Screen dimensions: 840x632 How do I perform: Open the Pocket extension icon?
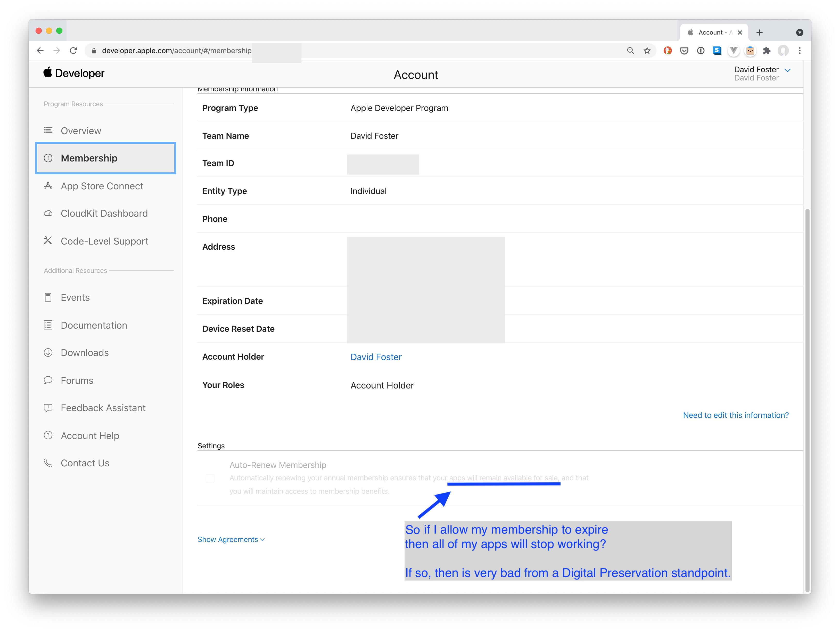click(x=684, y=51)
